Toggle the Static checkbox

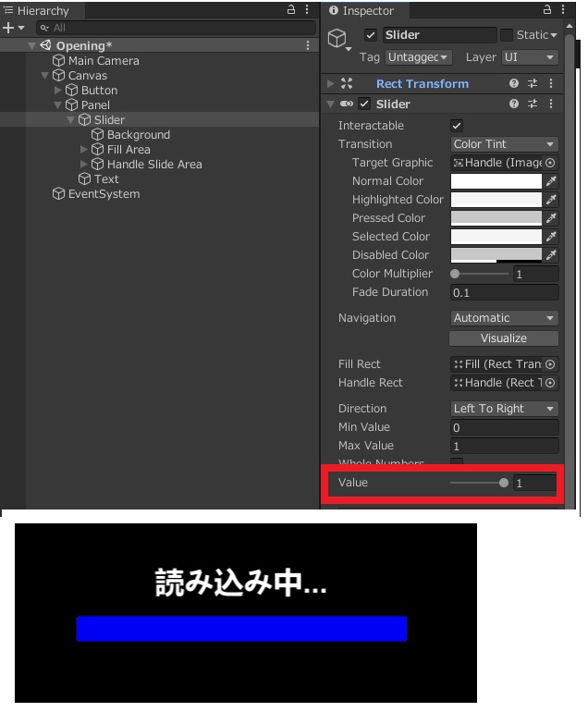[x=506, y=35]
